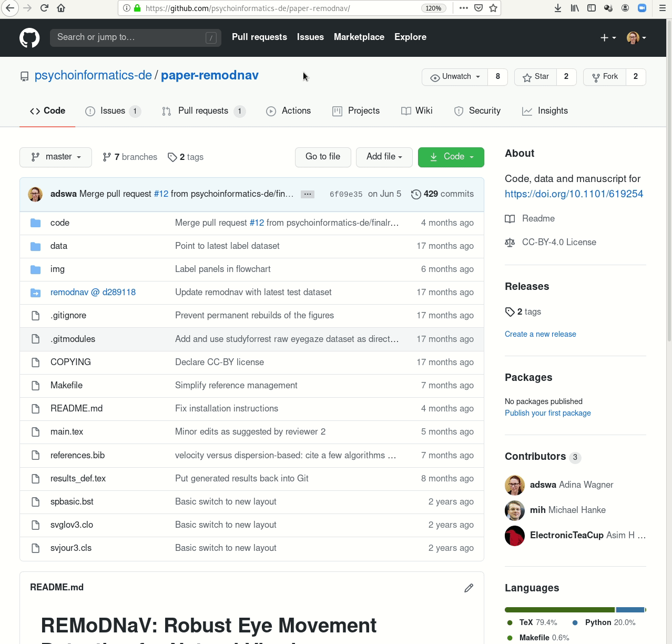Image resolution: width=672 pixels, height=644 pixels.
Task: Click the GitHub Octocat logo
Action: [x=29, y=38]
